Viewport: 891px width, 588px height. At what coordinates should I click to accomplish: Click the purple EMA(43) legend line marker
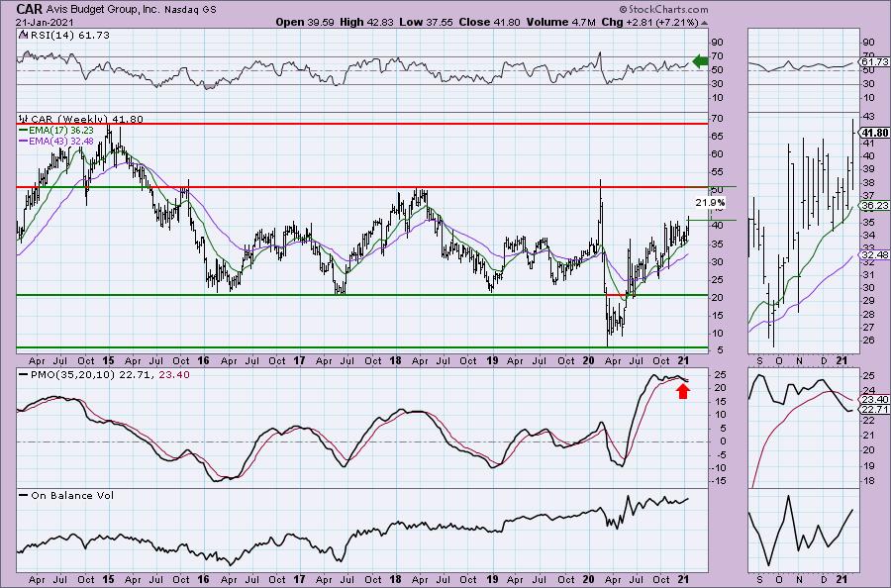point(24,141)
